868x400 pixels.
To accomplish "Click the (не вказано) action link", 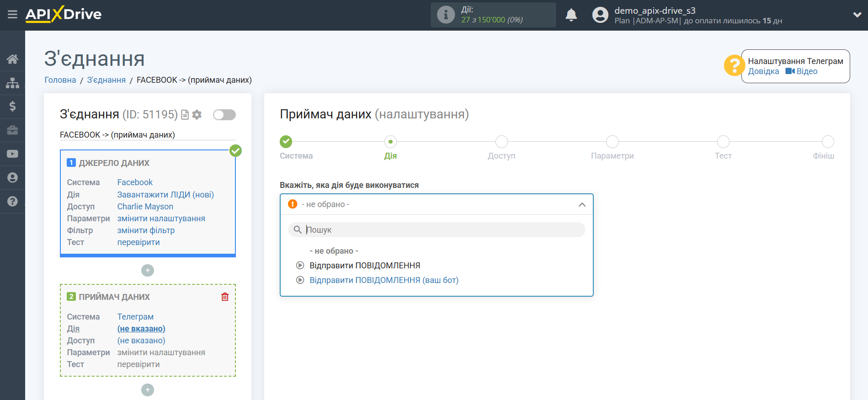I will pos(141,329).
